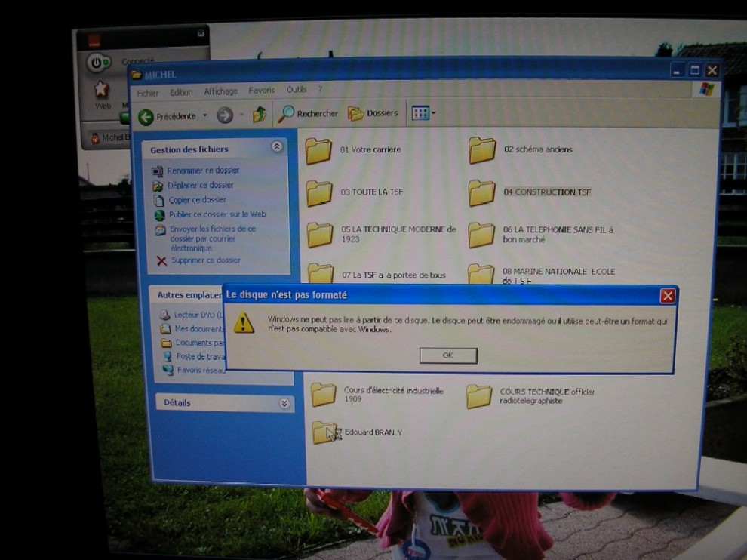This screenshot has height=560, width=747.
Task: Click OK in the disk error dialog
Action: pyautogui.click(x=447, y=355)
